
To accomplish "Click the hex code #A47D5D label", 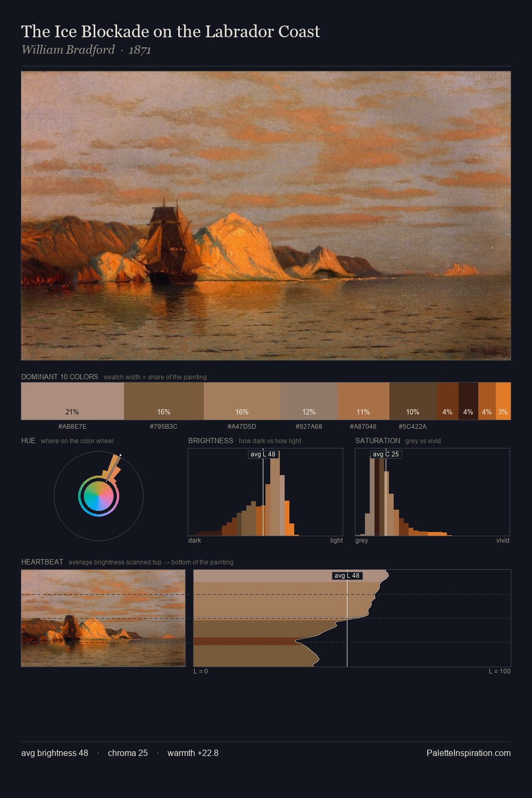I will pos(242,427).
